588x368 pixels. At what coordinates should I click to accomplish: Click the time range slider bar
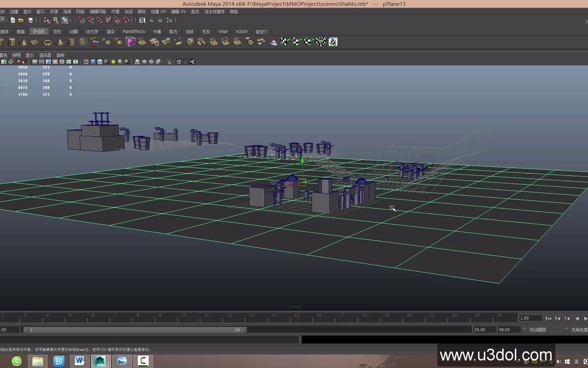point(134,329)
